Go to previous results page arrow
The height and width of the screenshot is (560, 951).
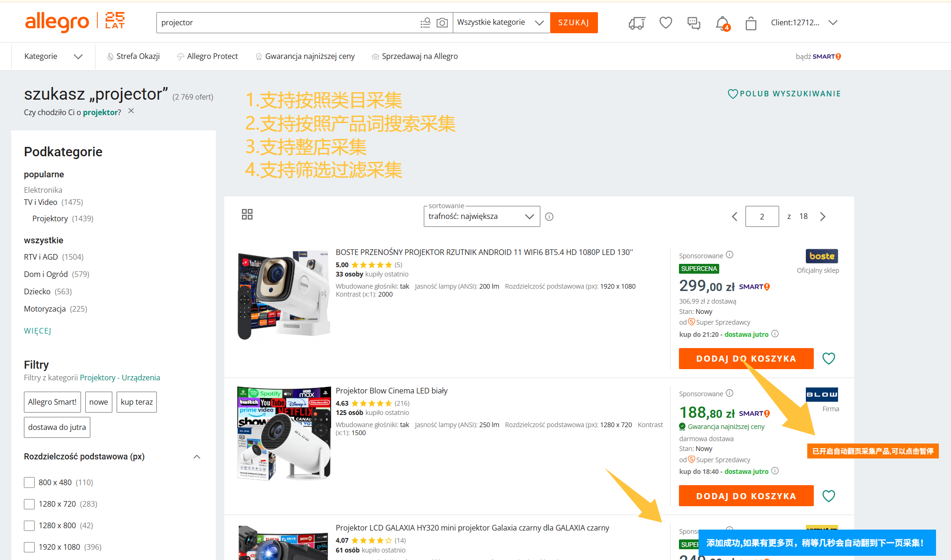(x=734, y=217)
